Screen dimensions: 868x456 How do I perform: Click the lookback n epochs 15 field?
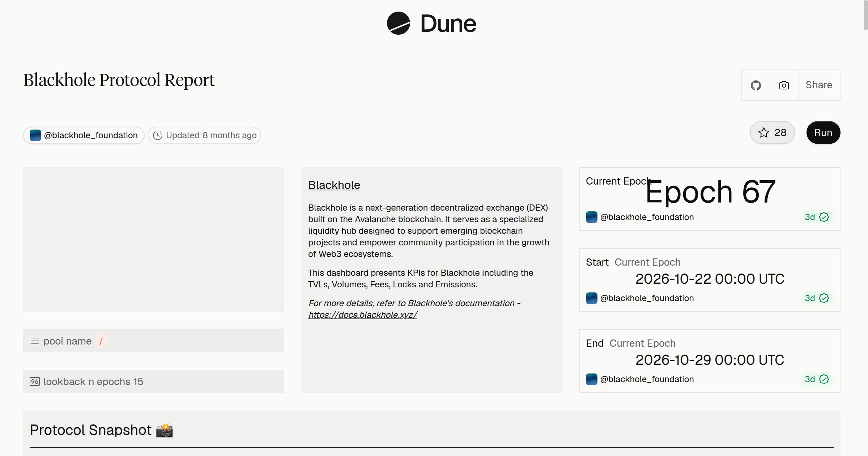coord(154,381)
